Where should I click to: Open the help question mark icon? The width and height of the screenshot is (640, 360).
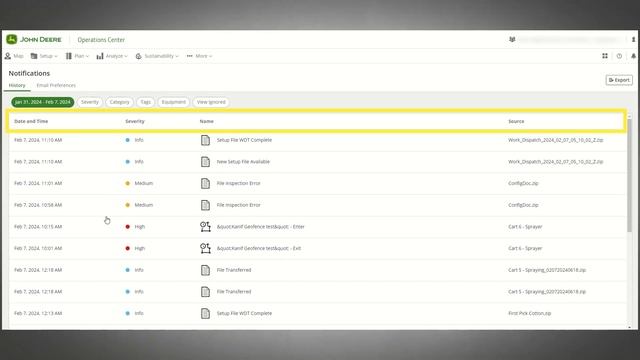(x=619, y=56)
